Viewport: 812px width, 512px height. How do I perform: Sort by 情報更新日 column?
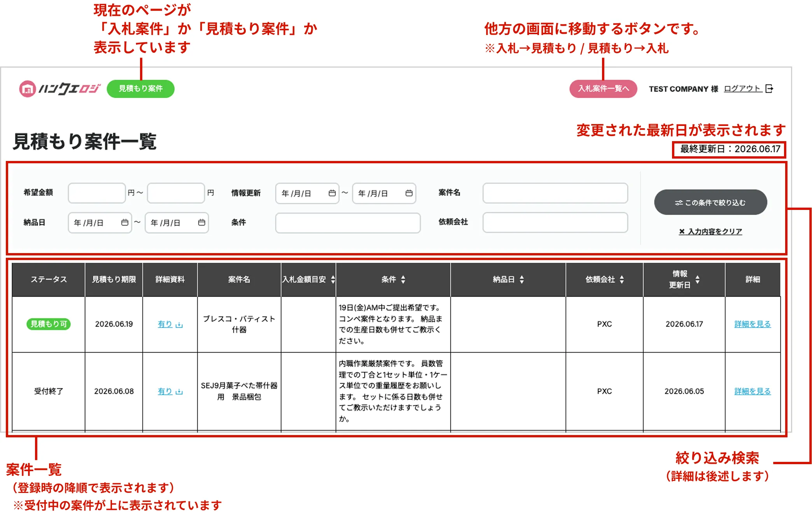(697, 279)
